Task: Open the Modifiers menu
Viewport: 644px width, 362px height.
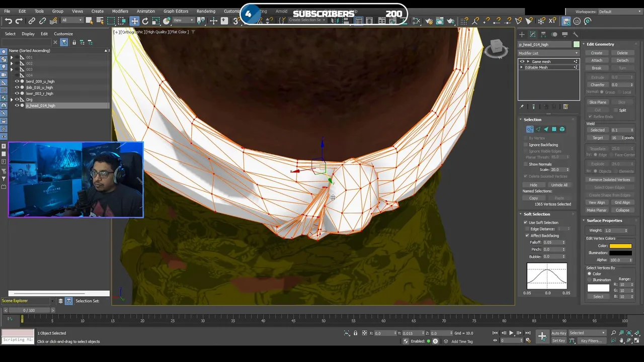Action: click(x=120, y=11)
